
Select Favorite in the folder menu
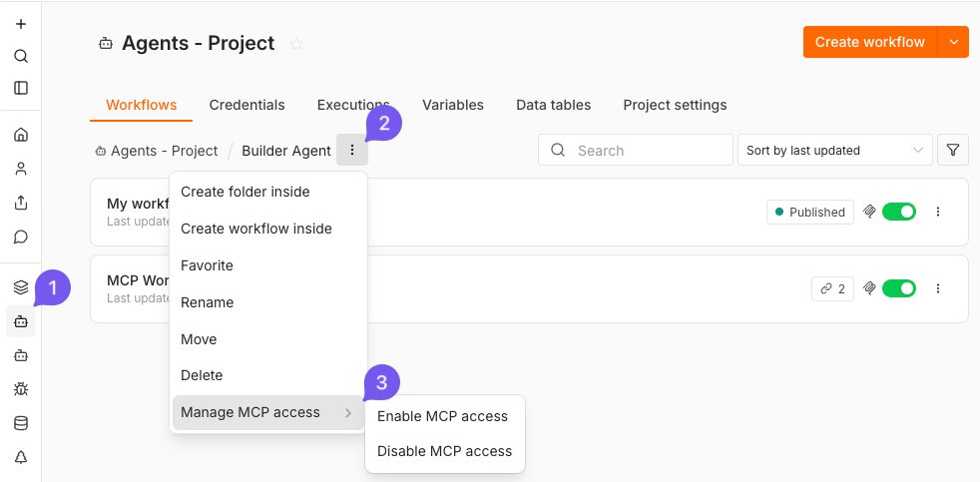[x=268, y=265]
